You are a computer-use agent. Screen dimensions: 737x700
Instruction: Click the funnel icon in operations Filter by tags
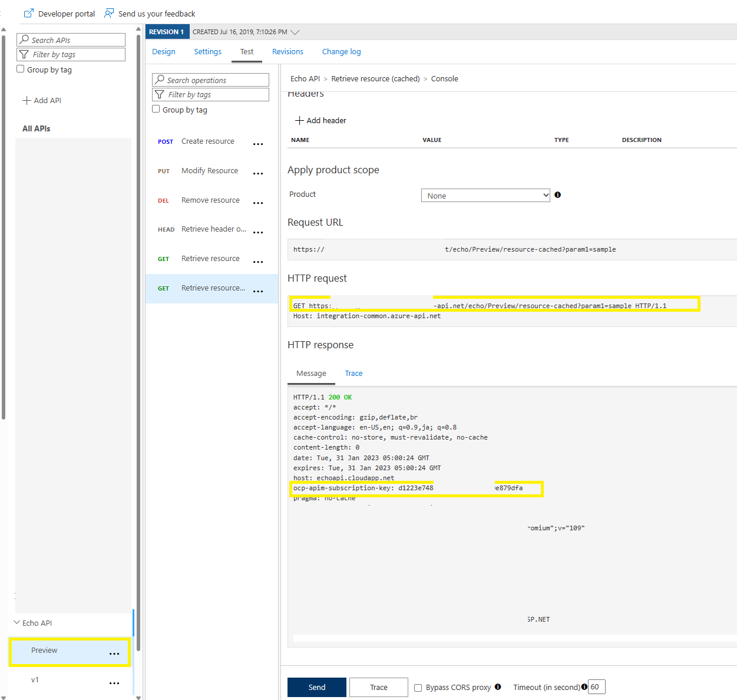160,94
